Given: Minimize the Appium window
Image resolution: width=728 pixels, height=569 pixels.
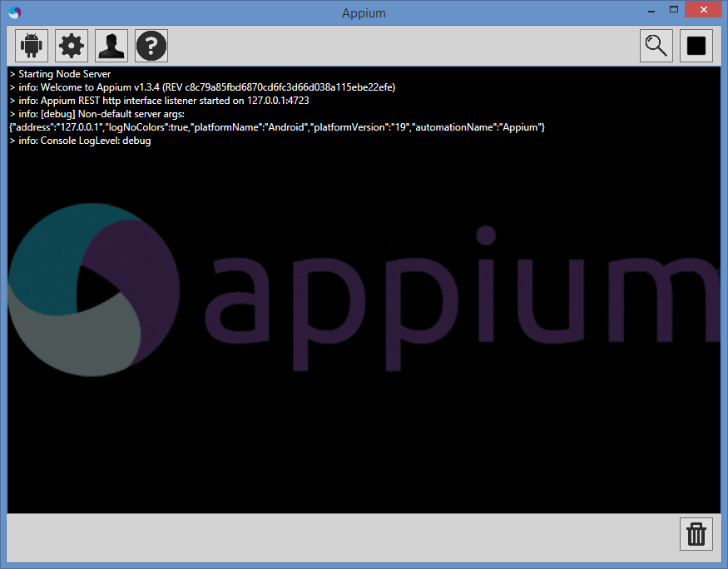Looking at the screenshot, I should (x=651, y=10).
